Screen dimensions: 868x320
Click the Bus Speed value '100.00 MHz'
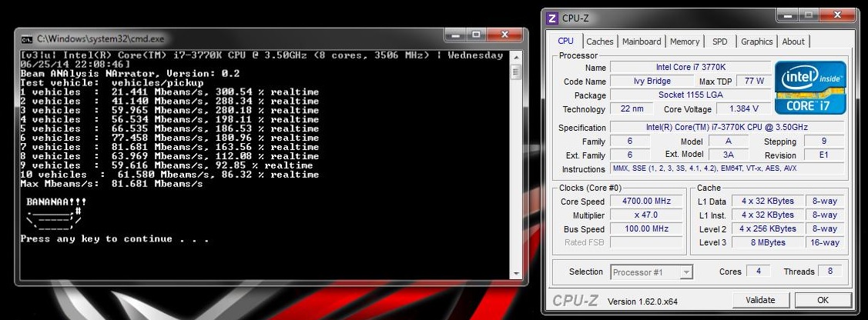647,228
